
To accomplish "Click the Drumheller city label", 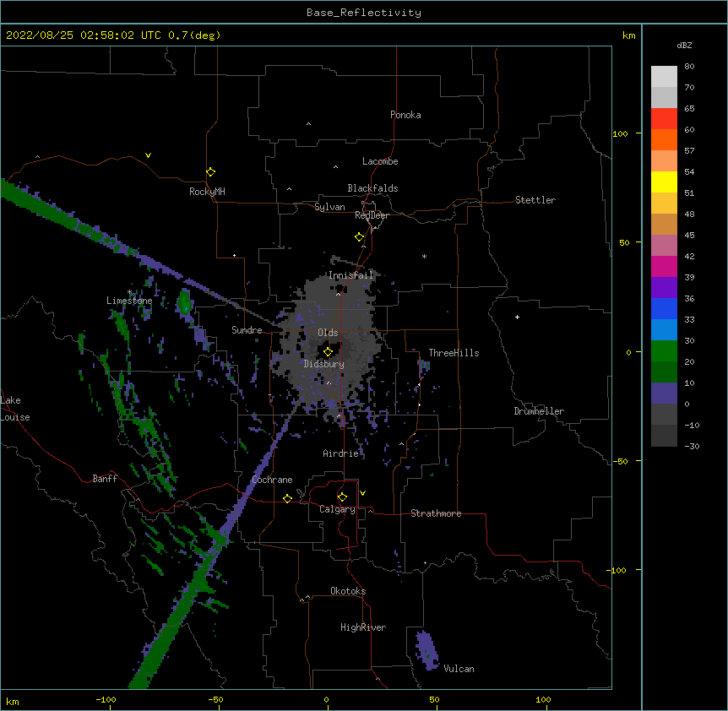I will tap(539, 412).
